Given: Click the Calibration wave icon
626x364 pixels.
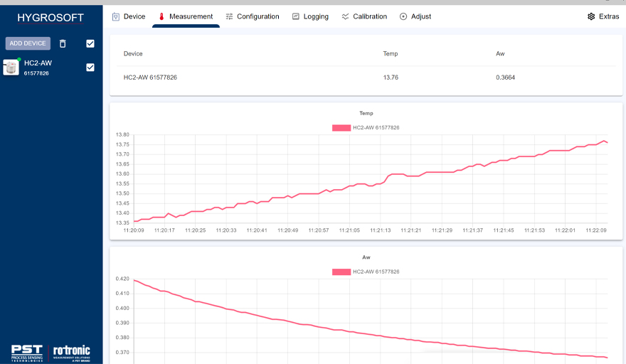Looking at the screenshot, I should click(x=345, y=16).
